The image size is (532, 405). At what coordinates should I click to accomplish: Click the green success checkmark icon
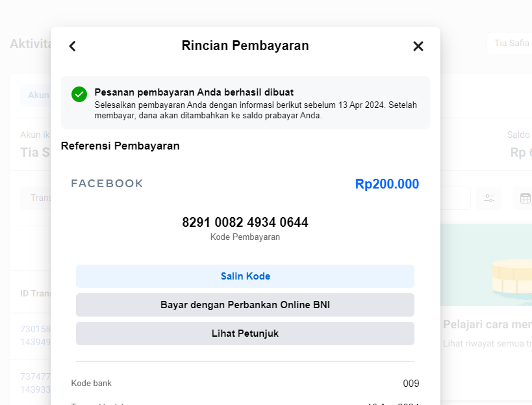[79, 94]
